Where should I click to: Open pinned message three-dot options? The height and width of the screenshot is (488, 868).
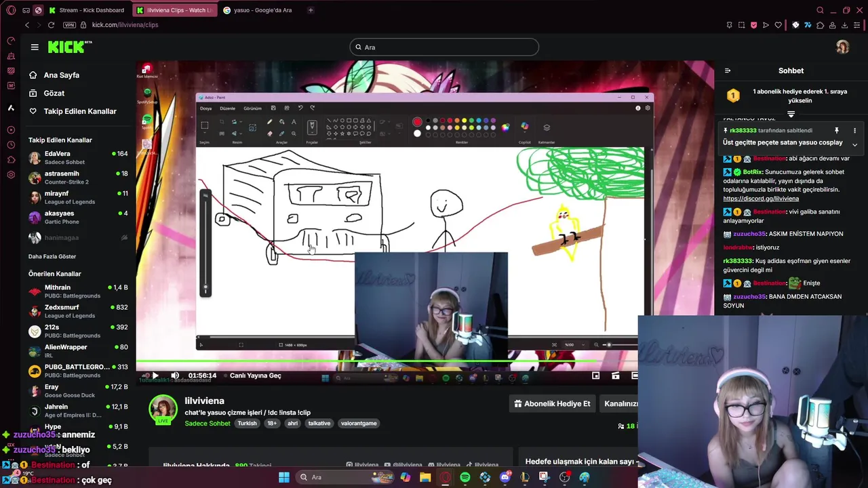(x=854, y=130)
